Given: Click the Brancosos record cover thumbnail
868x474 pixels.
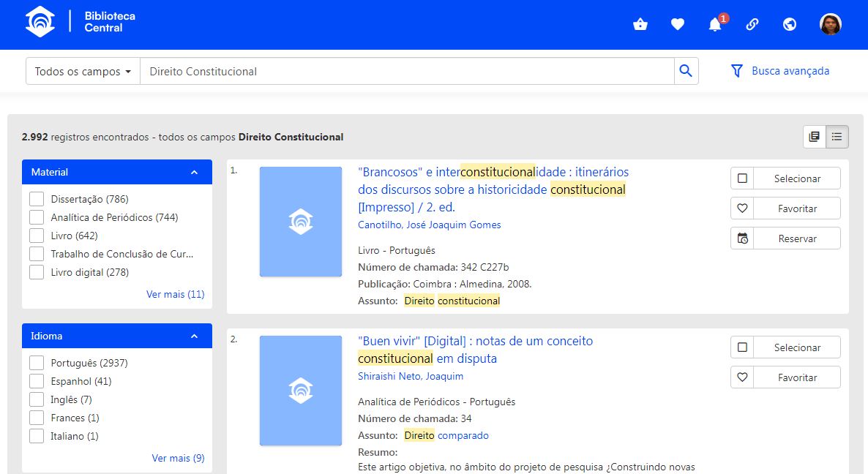Looking at the screenshot, I should tap(301, 221).
